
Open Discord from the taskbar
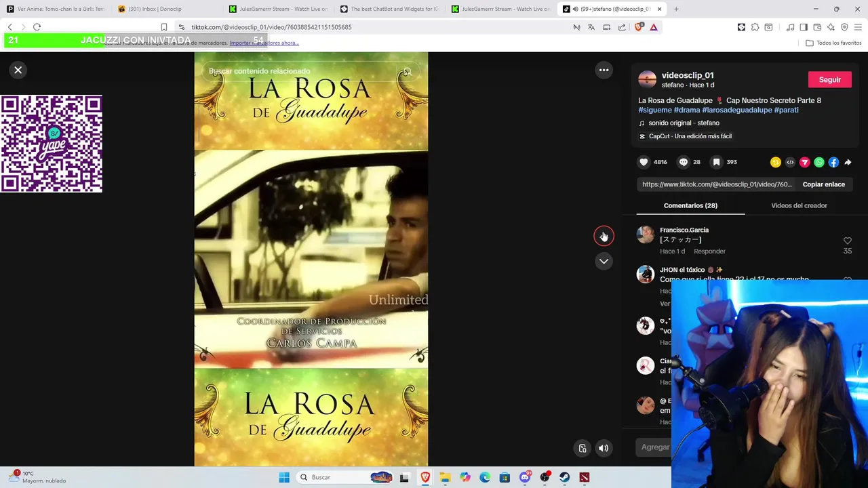coord(525,477)
